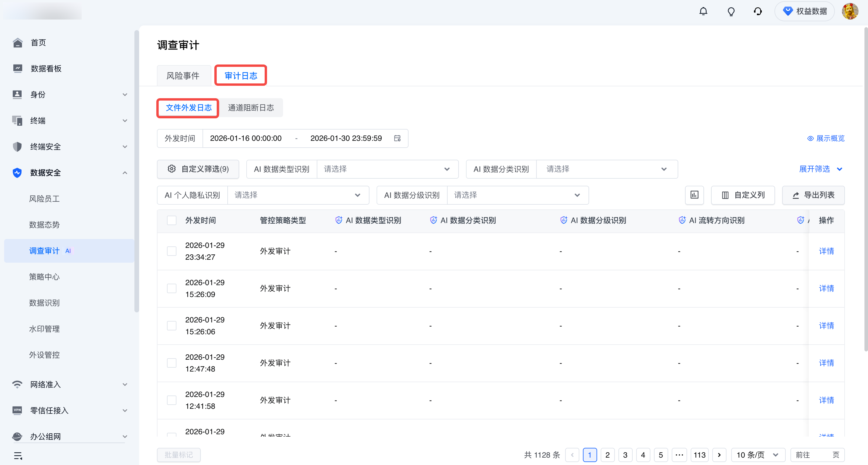Click the AI shield icon for 流转方向识别 column

tap(682, 220)
